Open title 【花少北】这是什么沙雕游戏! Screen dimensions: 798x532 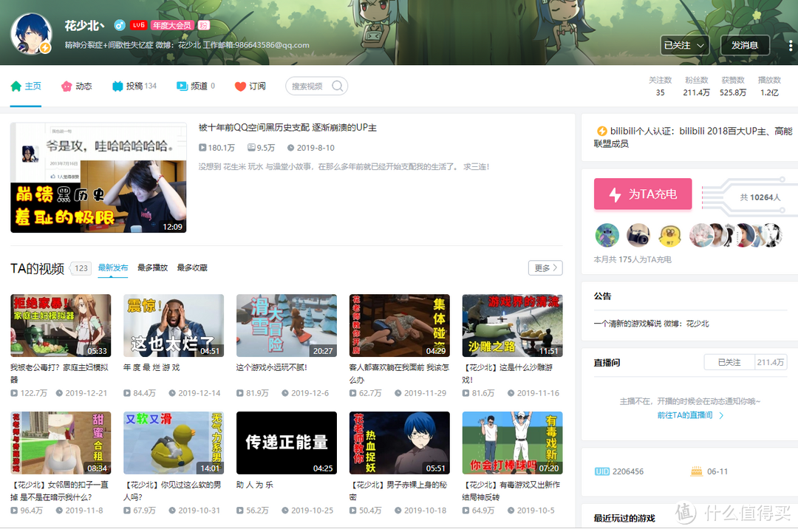(508, 374)
